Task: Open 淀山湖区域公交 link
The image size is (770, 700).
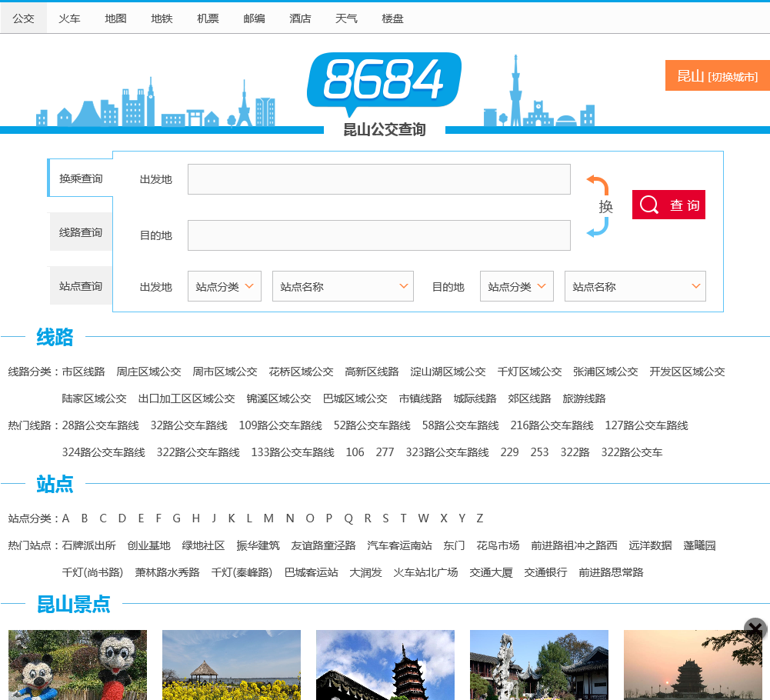Action: tap(448, 372)
